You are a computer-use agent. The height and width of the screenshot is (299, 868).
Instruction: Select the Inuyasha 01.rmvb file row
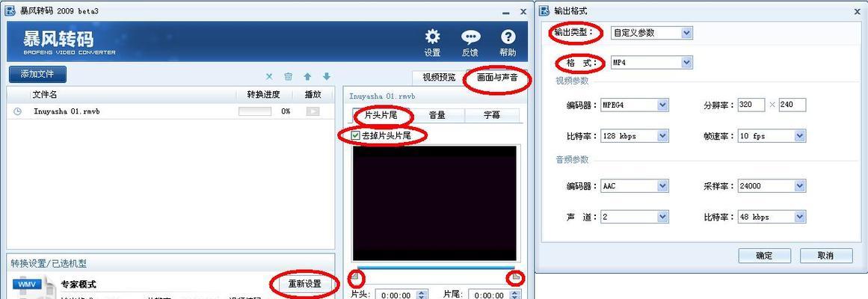170,111
